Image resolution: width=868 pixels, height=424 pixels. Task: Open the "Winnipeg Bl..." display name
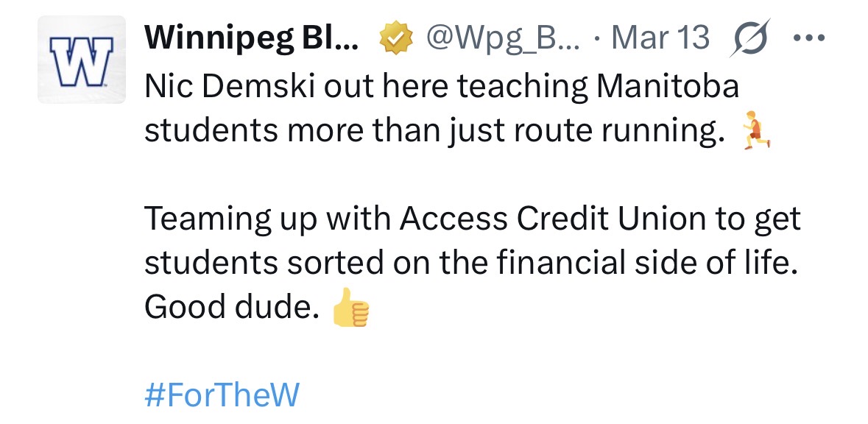252,38
